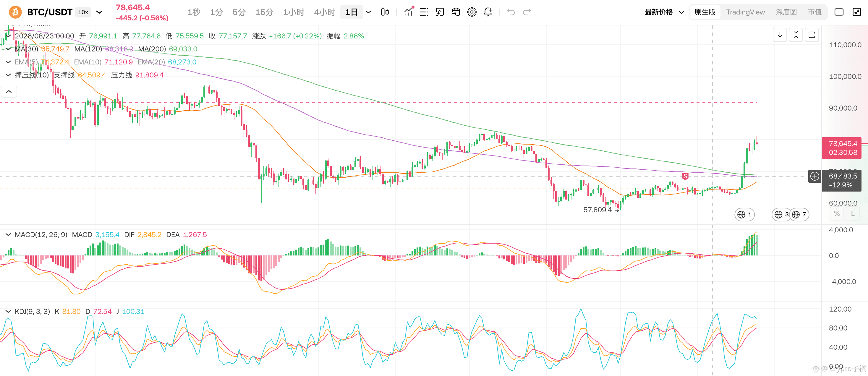Image resolution: width=868 pixels, height=376 pixels.
Task: Click the 支撑线 value 64,509.4
Action: 92,75
